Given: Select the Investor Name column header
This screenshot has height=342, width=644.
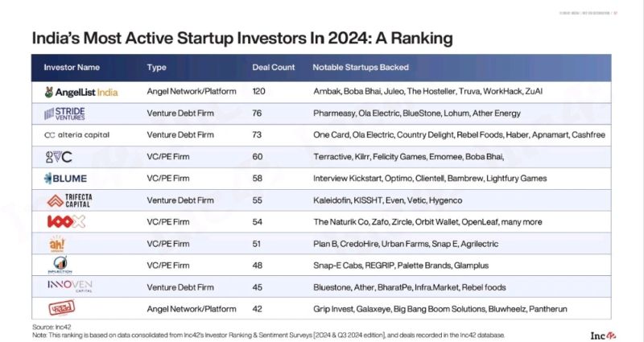Looking at the screenshot, I should (72, 67).
